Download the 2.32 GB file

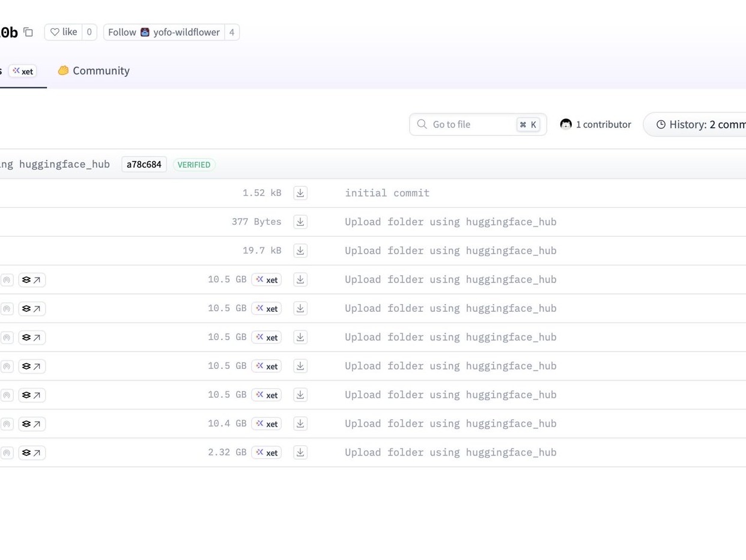[x=300, y=452]
